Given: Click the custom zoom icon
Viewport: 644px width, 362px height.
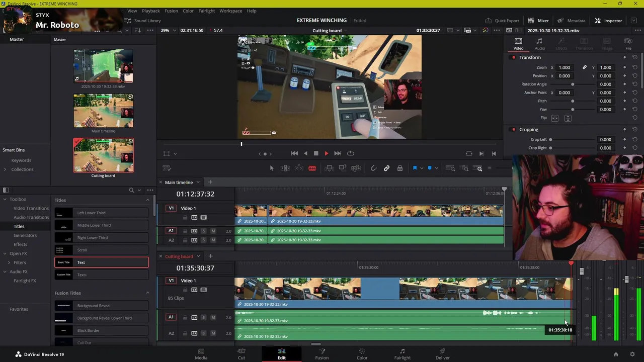Looking at the screenshot, I should click(x=479, y=168).
